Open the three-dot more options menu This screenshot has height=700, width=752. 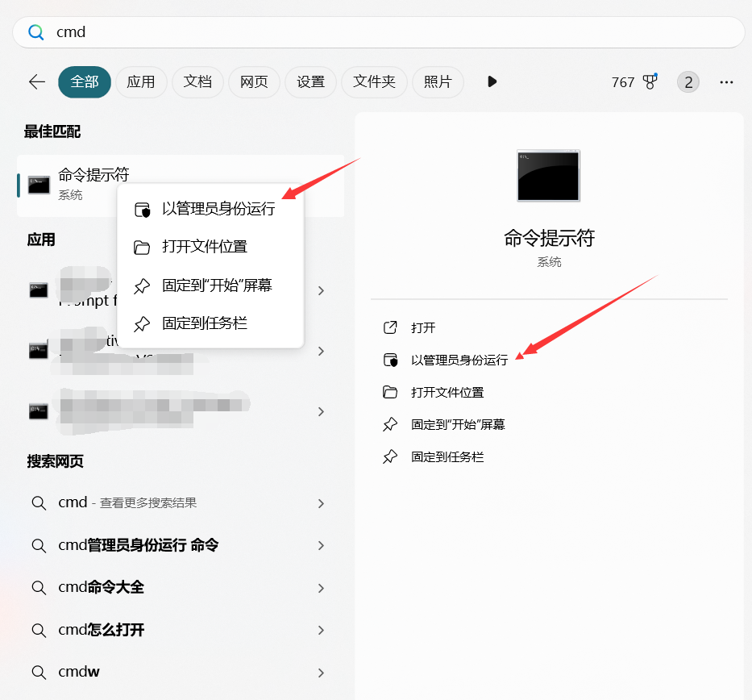coord(726,82)
